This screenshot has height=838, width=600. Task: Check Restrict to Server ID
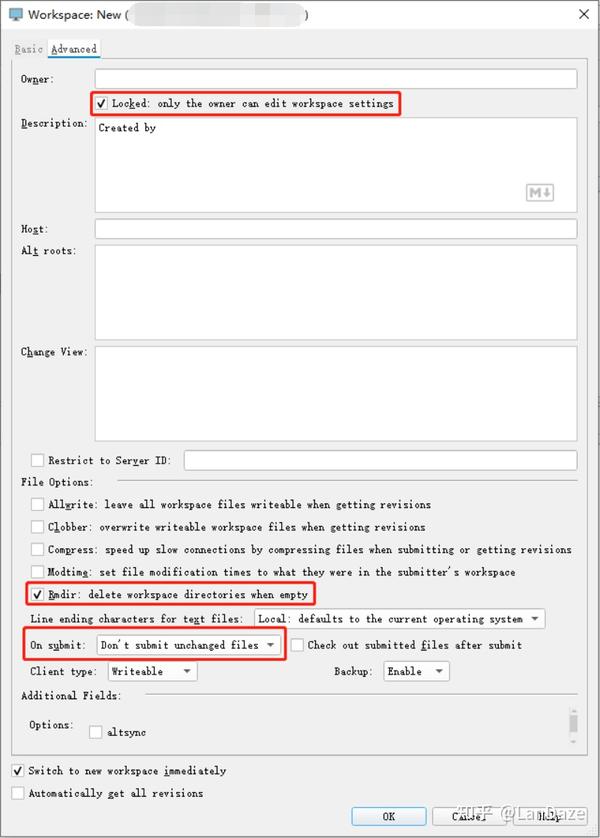[37, 460]
